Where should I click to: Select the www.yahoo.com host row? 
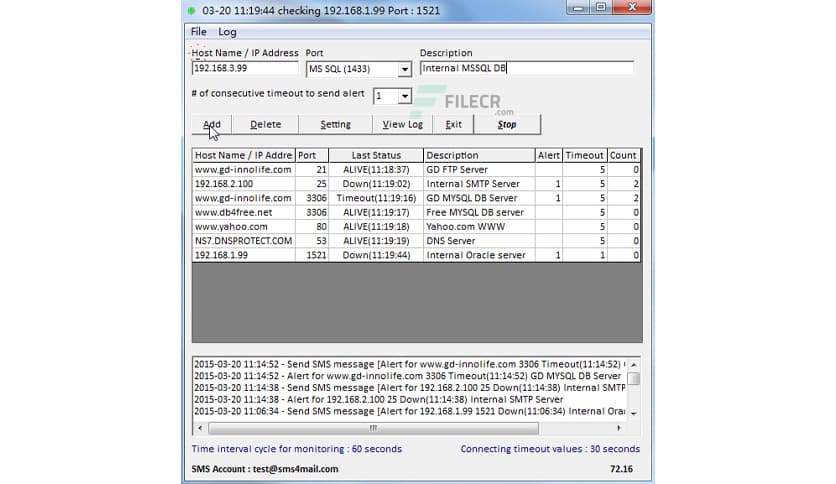(416, 227)
